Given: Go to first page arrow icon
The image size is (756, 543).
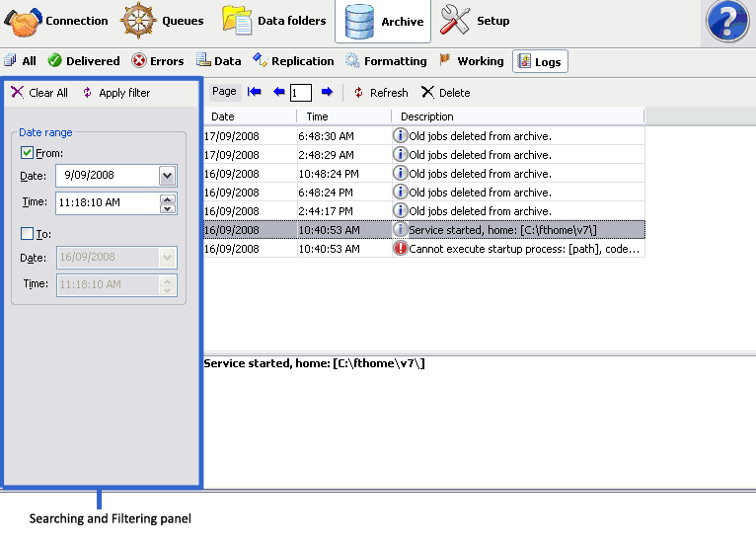Looking at the screenshot, I should 255,92.
